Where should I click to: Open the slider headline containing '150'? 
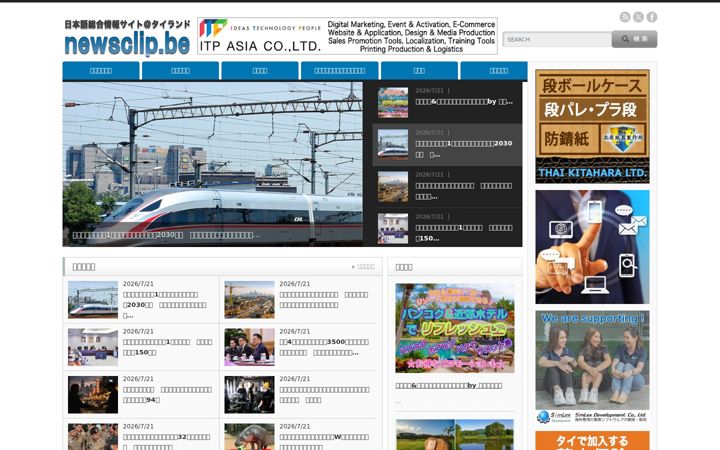click(464, 233)
